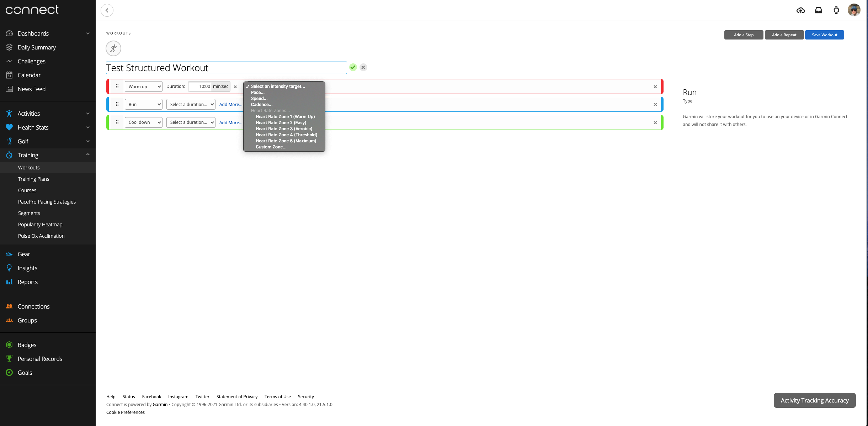This screenshot has height=426, width=868.
Task: Grab the Warm up step drag handle
Action: point(117,86)
